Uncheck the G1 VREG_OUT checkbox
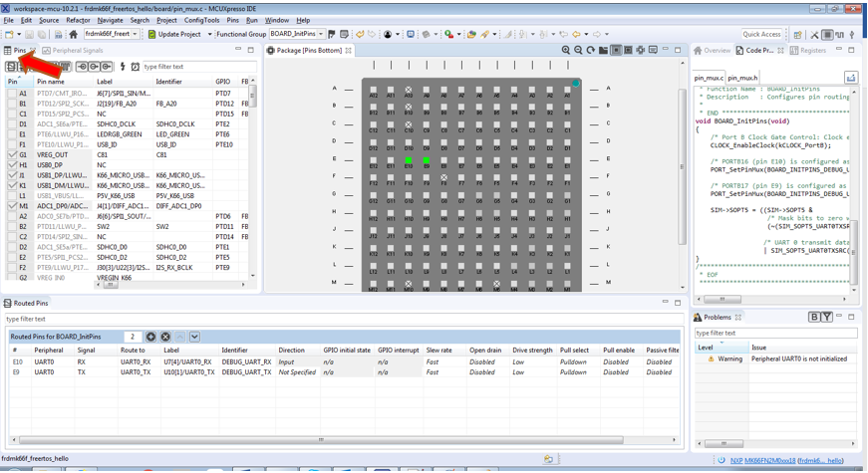 coord(12,155)
